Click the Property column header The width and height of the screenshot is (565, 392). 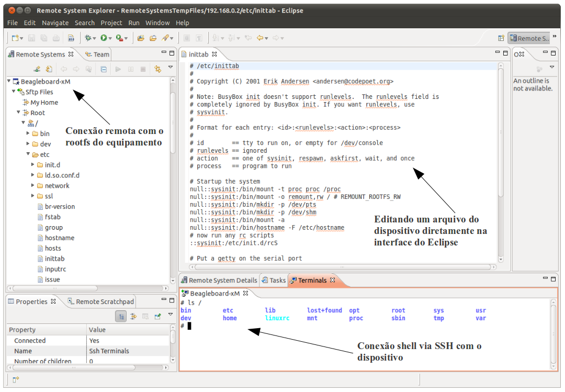coord(47,330)
